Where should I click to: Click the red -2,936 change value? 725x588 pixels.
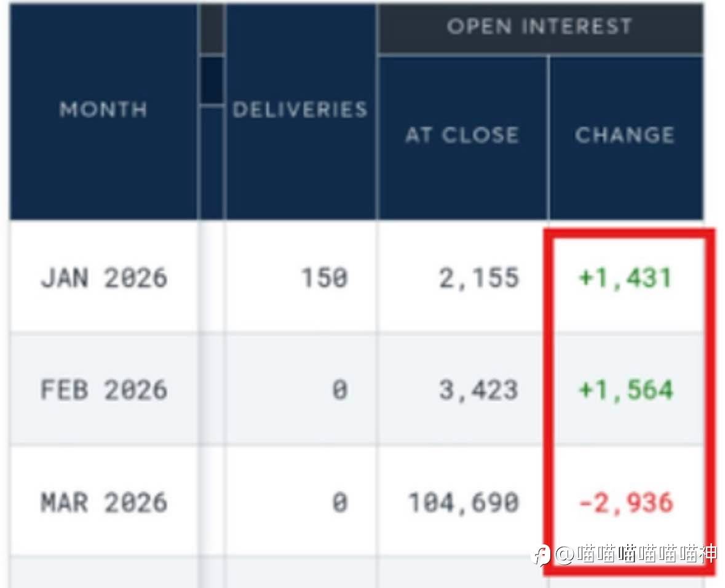click(625, 503)
